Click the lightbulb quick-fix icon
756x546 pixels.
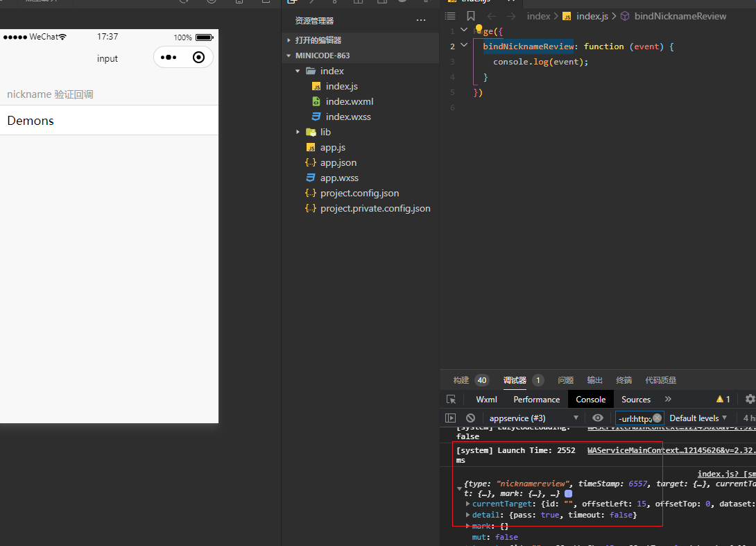pos(479,29)
